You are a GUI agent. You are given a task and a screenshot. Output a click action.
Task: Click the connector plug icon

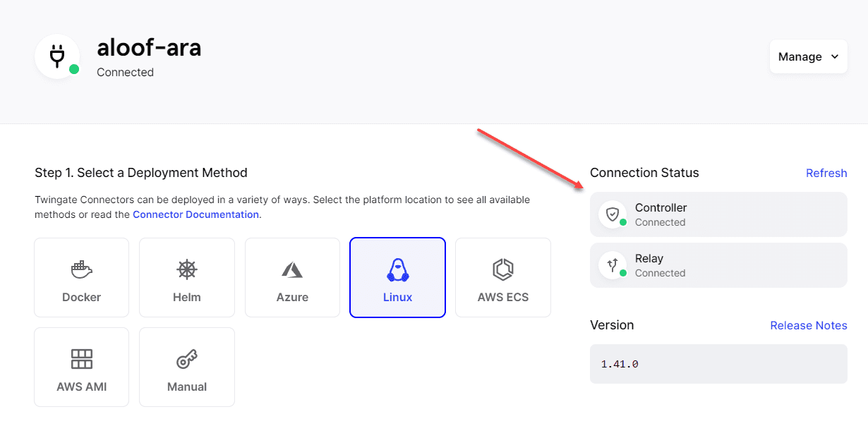[x=57, y=56]
